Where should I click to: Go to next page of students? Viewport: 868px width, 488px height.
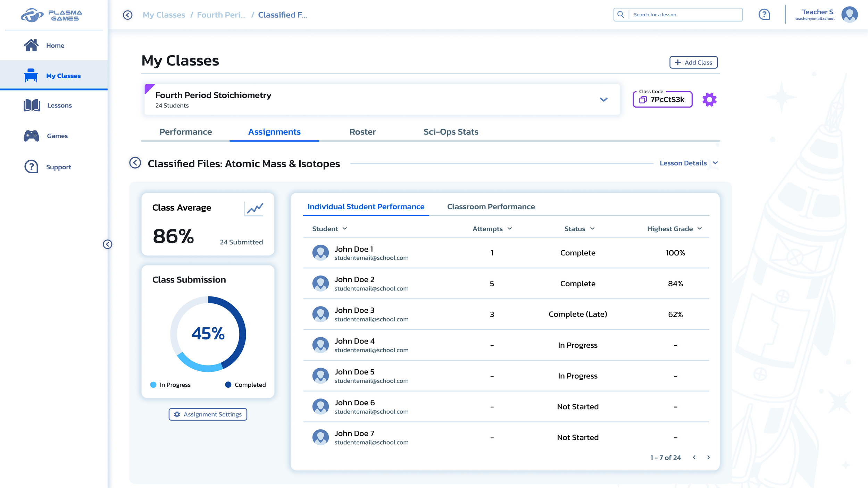point(708,457)
